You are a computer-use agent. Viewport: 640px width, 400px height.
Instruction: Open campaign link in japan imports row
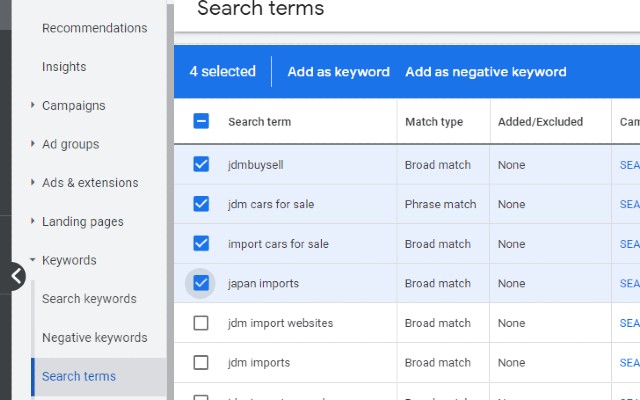click(x=630, y=283)
